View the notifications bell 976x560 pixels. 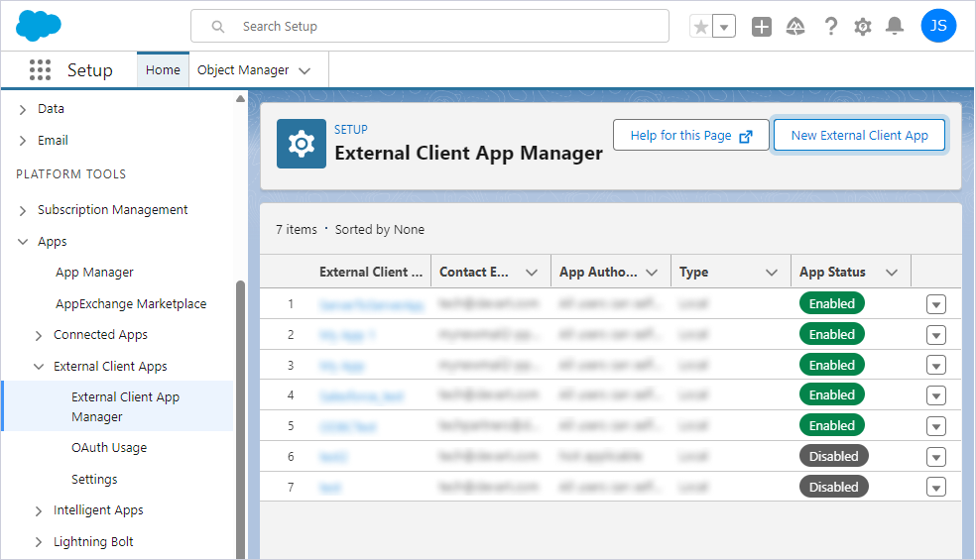[x=895, y=26]
